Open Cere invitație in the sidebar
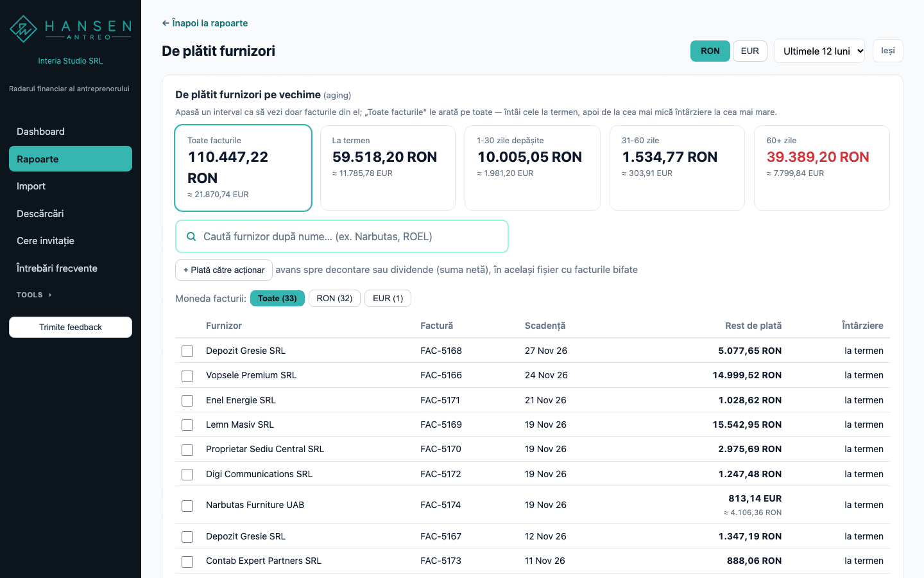Screen dimensions: 924x578 point(71,241)
